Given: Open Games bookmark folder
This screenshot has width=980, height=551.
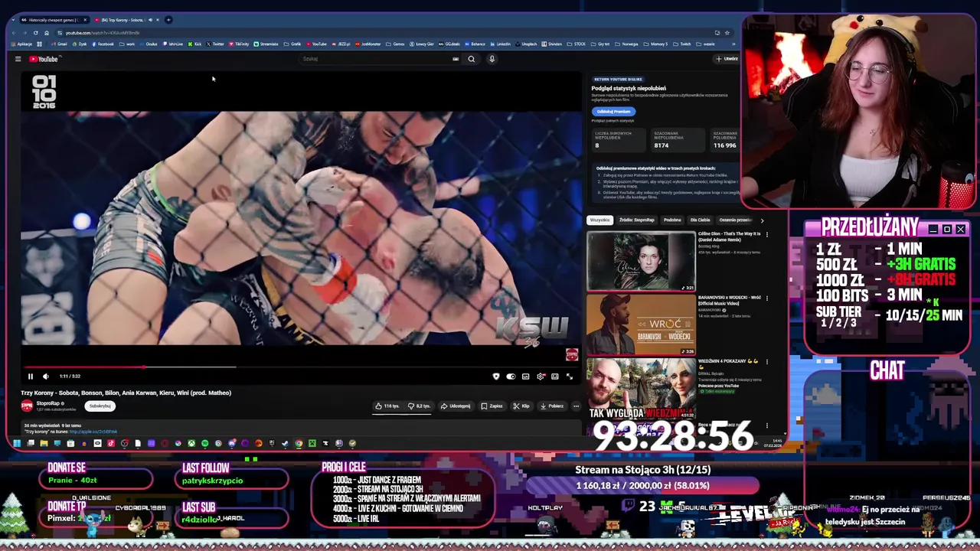Looking at the screenshot, I should click(x=395, y=44).
